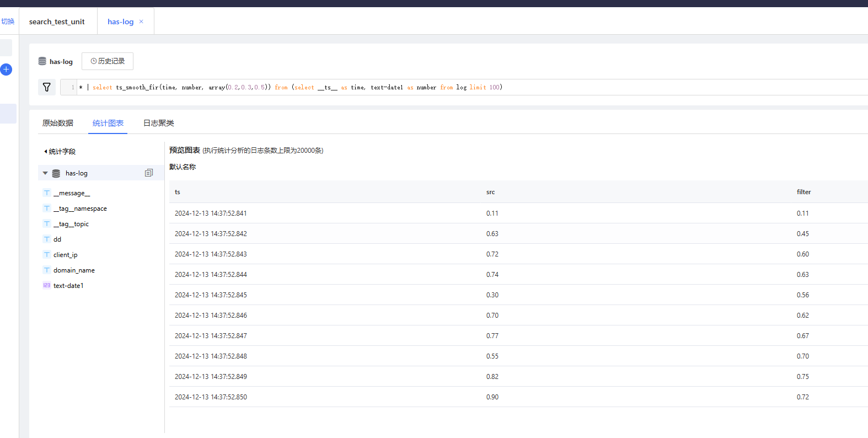This screenshot has height=438, width=868.
Task: Select the __tag__namespace field
Action: (x=80, y=209)
